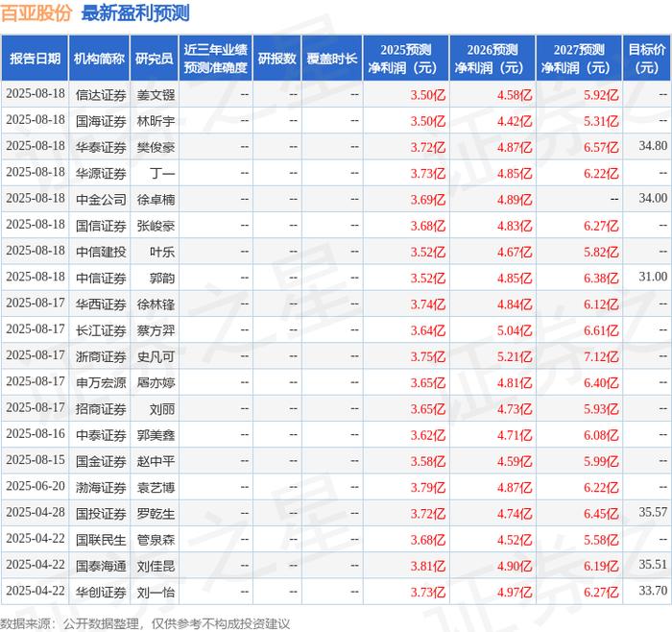This screenshot has height=632, width=672.
Task: Select the 机构简称 column header
Action: (99, 59)
